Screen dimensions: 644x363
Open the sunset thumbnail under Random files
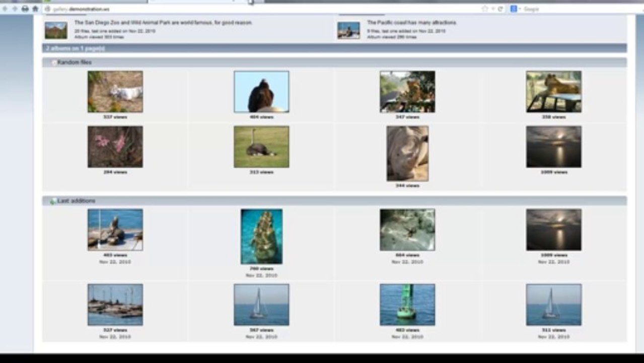[x=554, y=147]
